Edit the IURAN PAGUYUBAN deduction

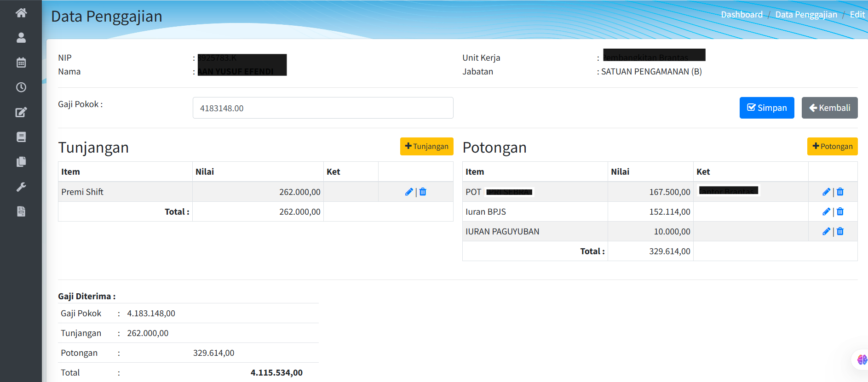pyautogui.click(x=826, y=232)
